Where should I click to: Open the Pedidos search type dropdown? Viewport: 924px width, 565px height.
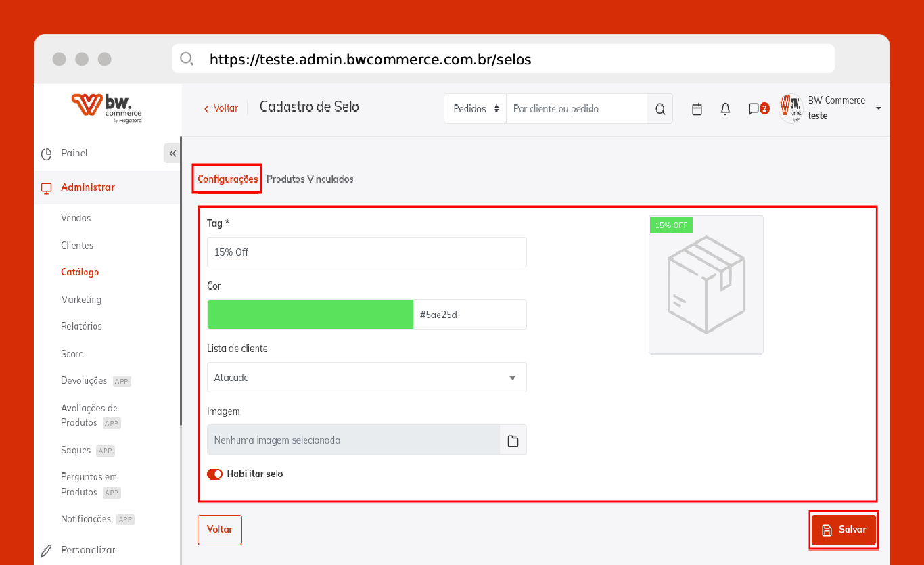pyautogui.click(x=475, y=109)
